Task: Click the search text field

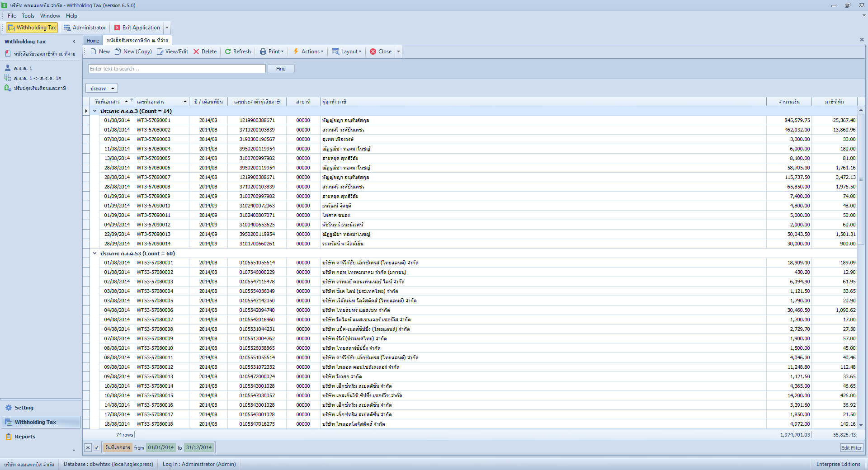Action: pyautogui.click(x=177, y=69)
